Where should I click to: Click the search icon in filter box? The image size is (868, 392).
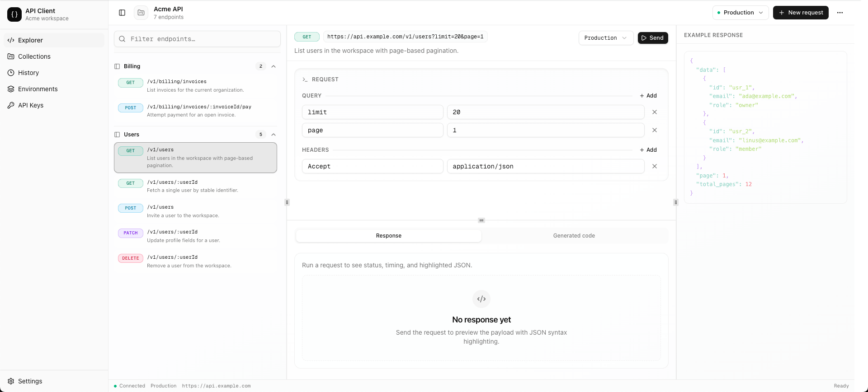[122, 39]
